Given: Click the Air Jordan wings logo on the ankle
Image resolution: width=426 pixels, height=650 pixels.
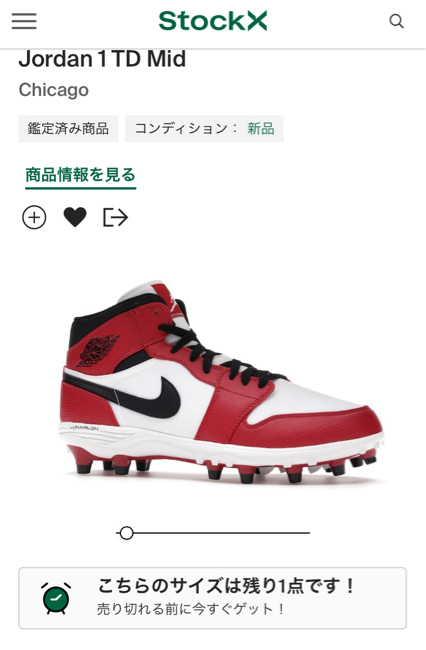Looking at the screenshot, I should pos(97,351).
